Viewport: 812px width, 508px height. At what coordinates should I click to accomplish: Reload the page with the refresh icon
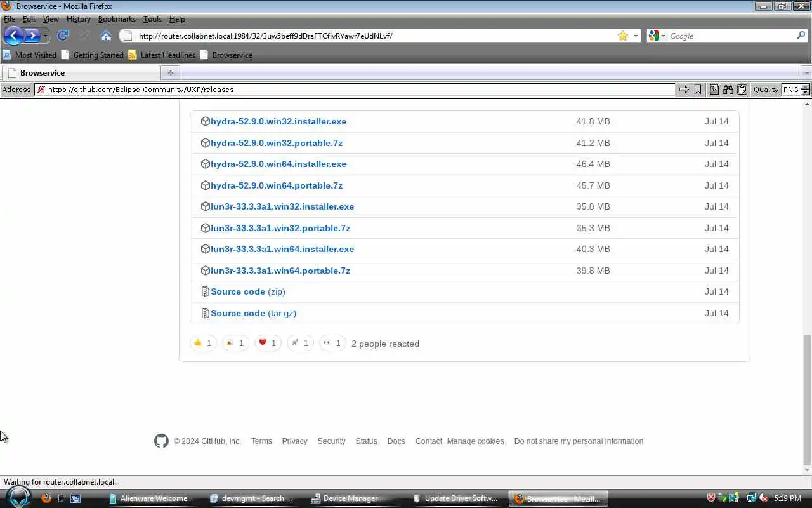tap(62, 36)
